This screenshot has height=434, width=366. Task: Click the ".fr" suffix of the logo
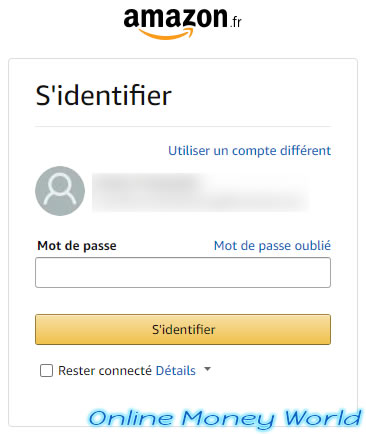[236, 23]
